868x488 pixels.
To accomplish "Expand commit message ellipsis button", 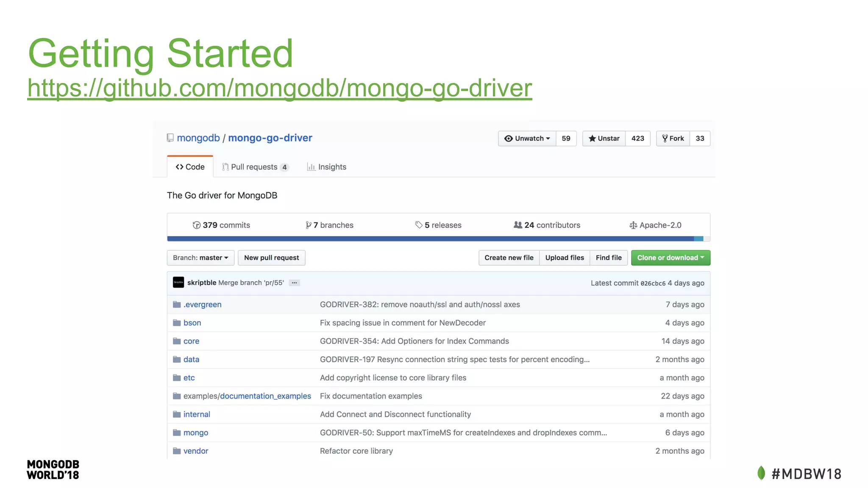I will pyautogui.click(x=295, y=283).
